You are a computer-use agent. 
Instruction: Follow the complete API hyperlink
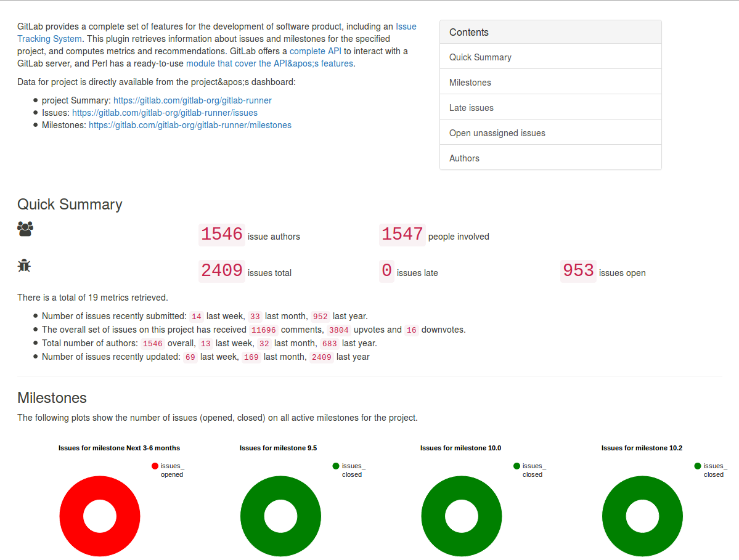pos(316,51)
